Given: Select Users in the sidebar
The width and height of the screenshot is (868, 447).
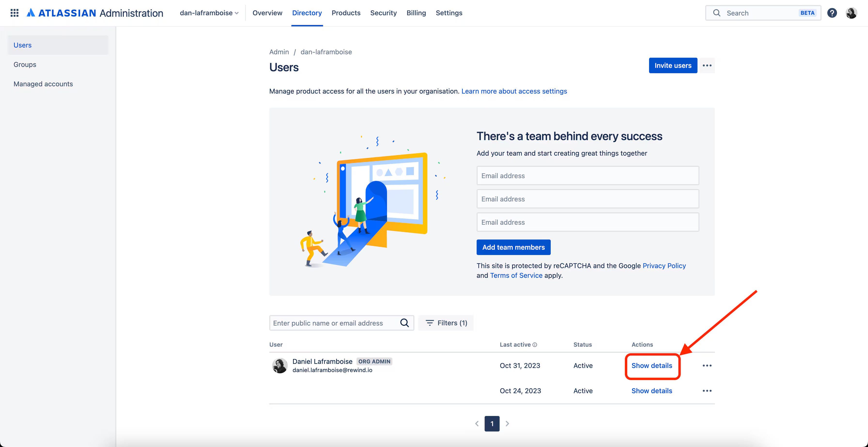Looking at the screenshot, I should pyautogui.click(x=58, y=45).
